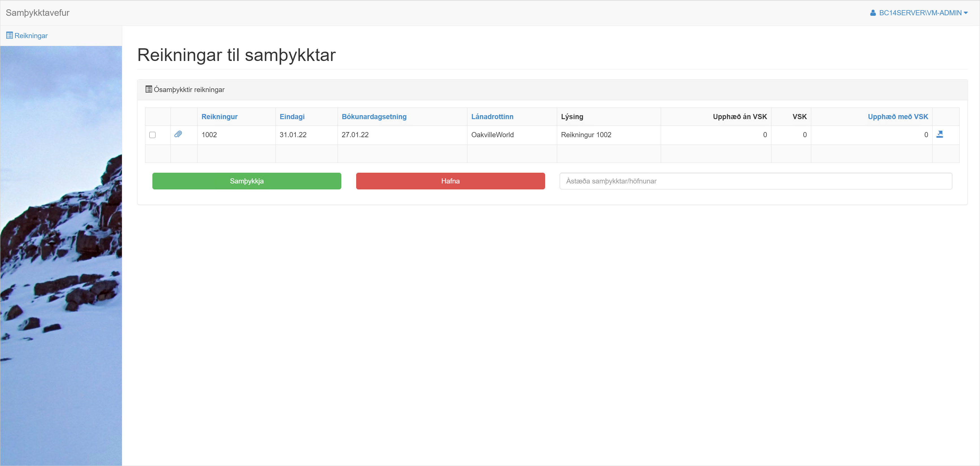The width and height of the screenshot is (980, 466).
Task: Click the Samþykktavefur brand title
Action: pyautogui.click(x=38, y=12)
